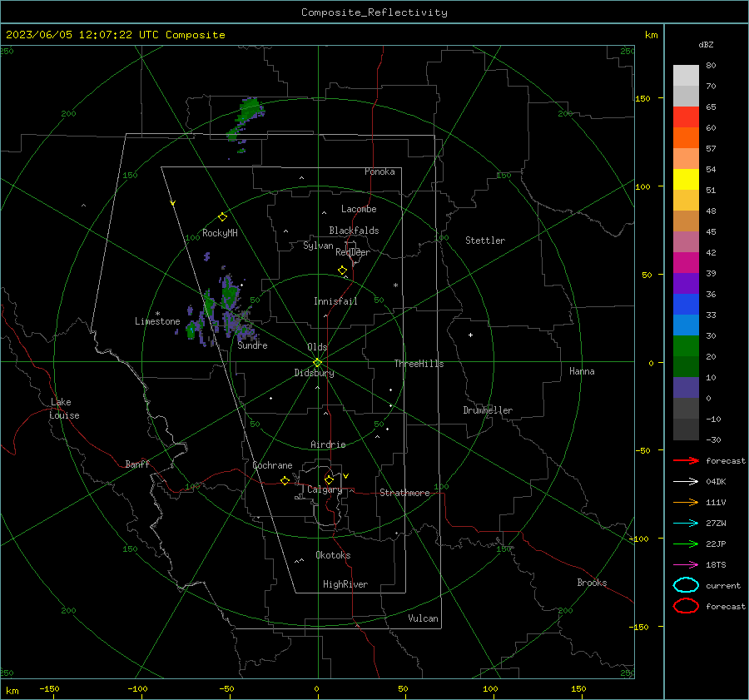The image size is (749, 700).
Task: Select the yellow 54 dBZ color swatch
Action: coord(686,180)
